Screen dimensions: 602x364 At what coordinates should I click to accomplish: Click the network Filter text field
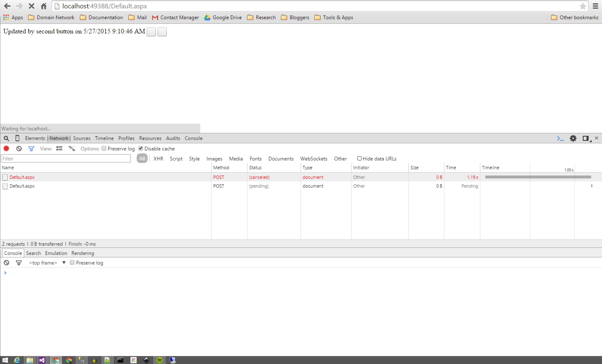coord(66,159)
